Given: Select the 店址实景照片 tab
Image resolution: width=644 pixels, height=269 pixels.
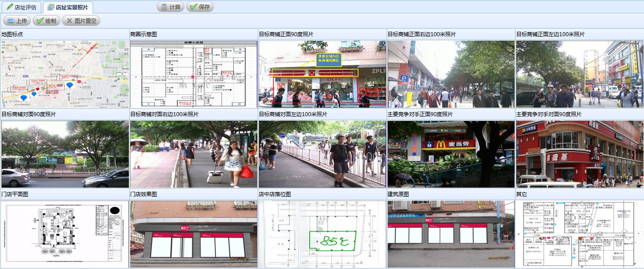Looking at the screenshot, I should 68,7.
